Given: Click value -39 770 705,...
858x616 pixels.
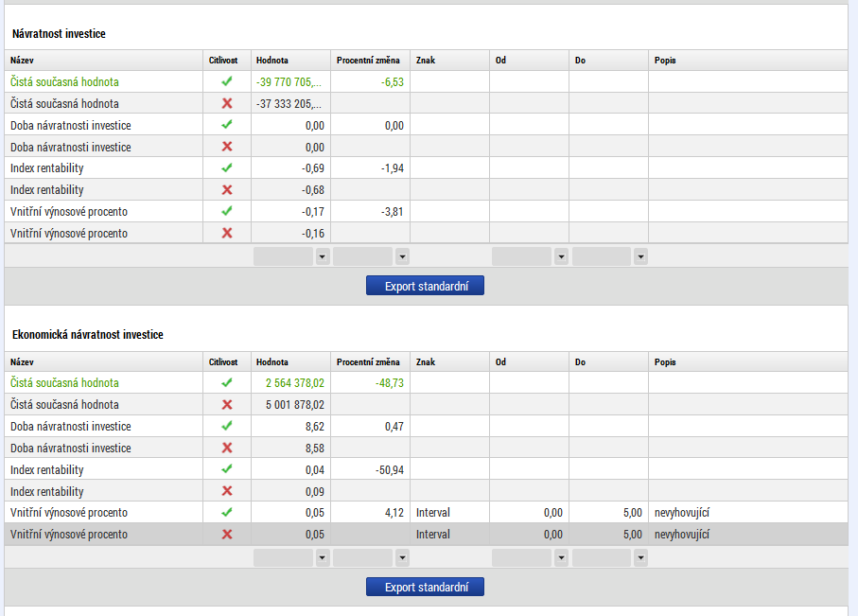Looking at the screenshot, I should [x=289, y=82].
